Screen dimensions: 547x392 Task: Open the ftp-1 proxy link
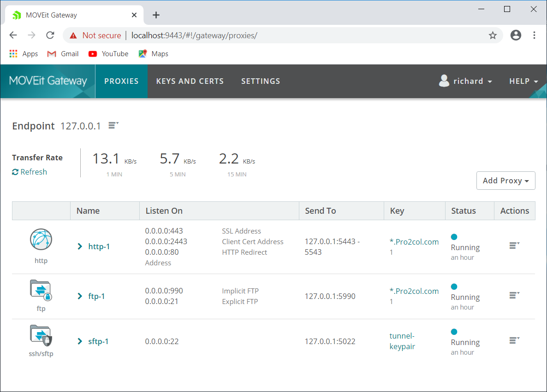(97, 296)
